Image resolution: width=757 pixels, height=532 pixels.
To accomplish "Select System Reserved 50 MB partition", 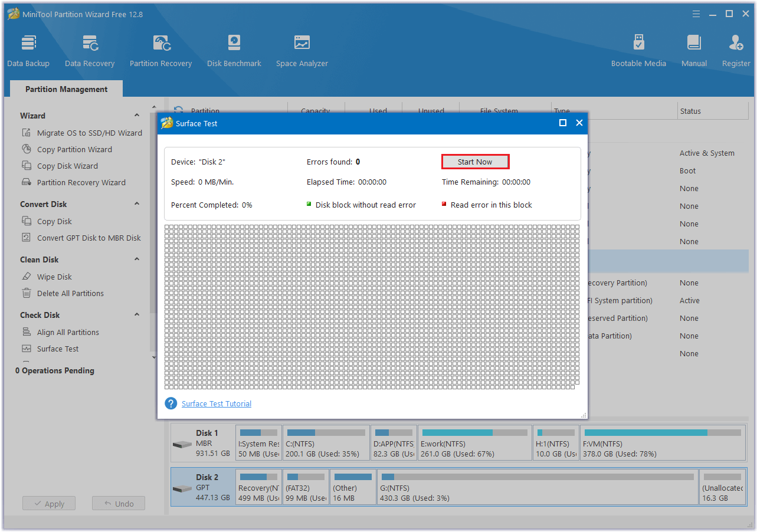I will [x=258, y=443].
